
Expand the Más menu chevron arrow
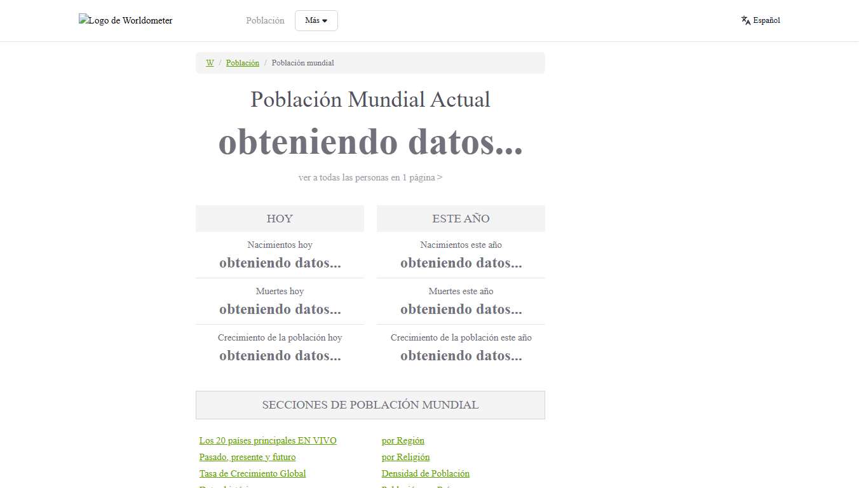tap(326, 20)
